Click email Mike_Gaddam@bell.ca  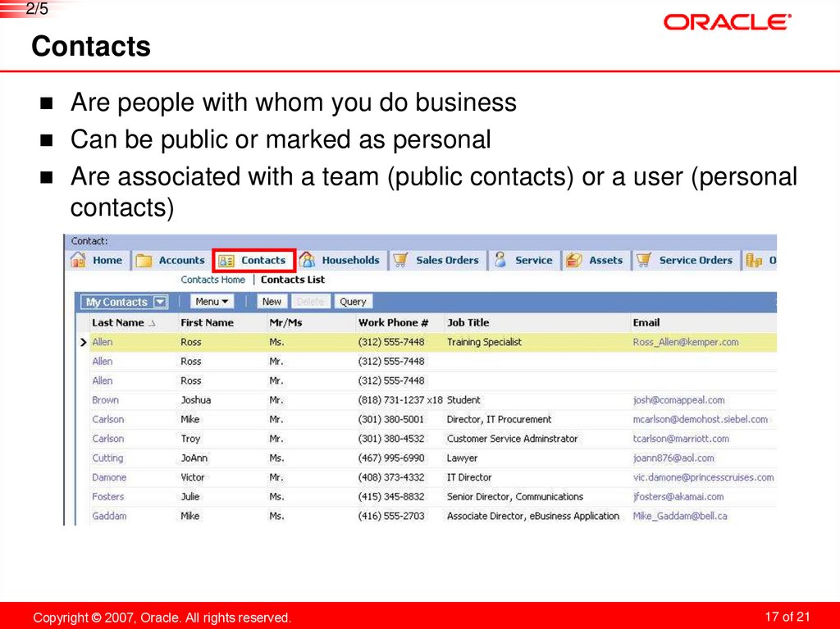[x=680, y=516]
